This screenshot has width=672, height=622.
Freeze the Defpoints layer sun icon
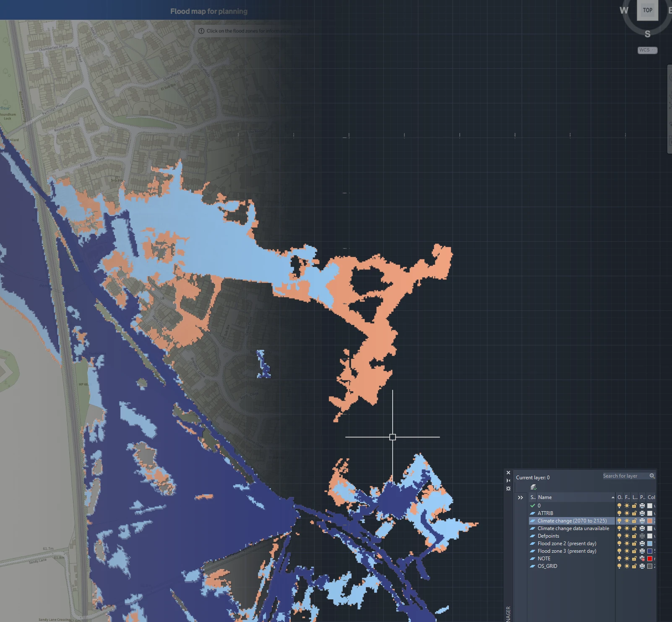coord(627,536)
